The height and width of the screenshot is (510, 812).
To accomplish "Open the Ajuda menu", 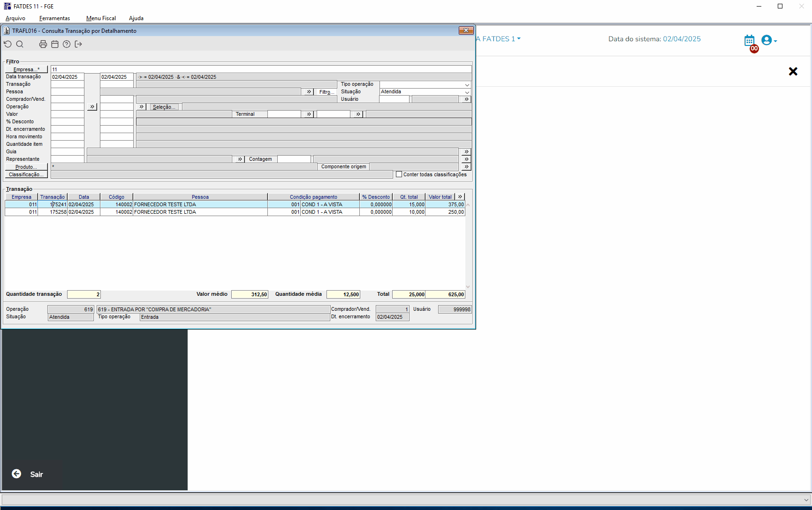I will click(x=136, y=18).
